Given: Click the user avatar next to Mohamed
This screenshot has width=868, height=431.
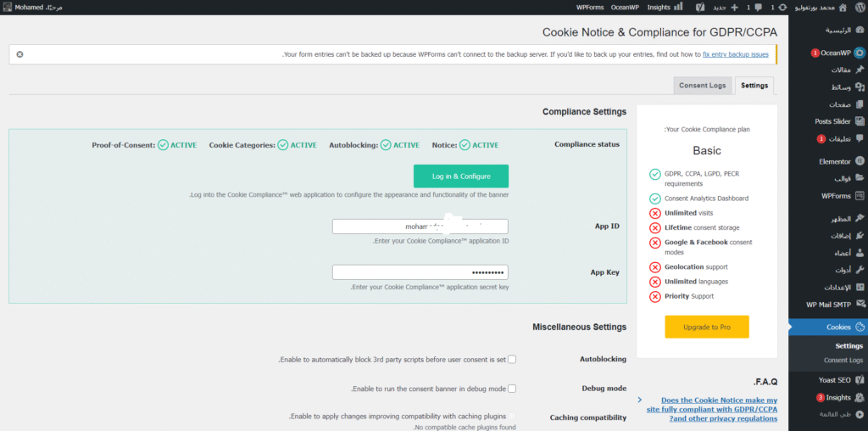Looking at the screenshot, I should [x=7, y=7].
